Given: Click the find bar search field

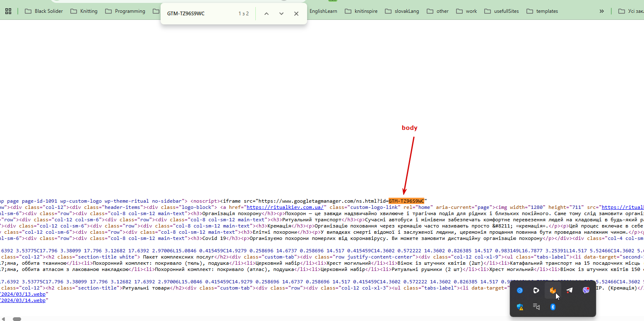Looking at the screenshot, I should click(x=200, y=14).
